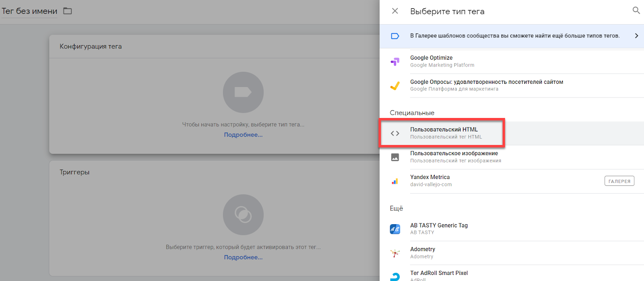Open Подробнее link under triggers

(243, 257)
